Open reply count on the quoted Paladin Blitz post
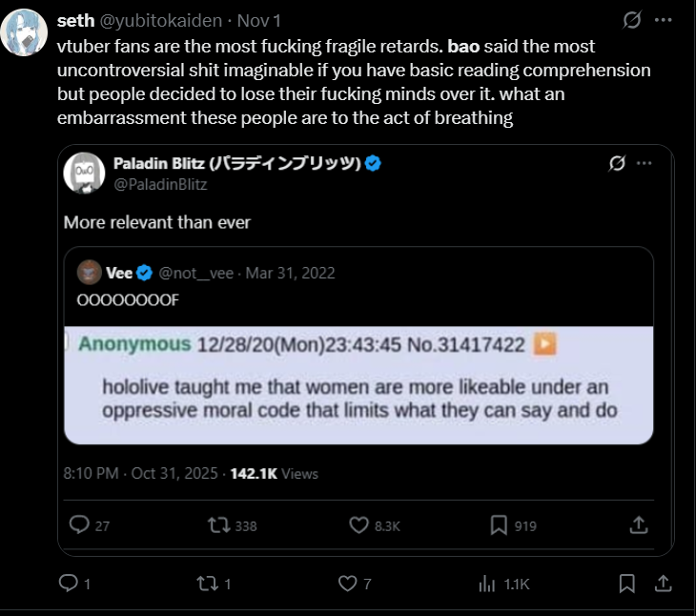696x616 pixels. [80, 525]
